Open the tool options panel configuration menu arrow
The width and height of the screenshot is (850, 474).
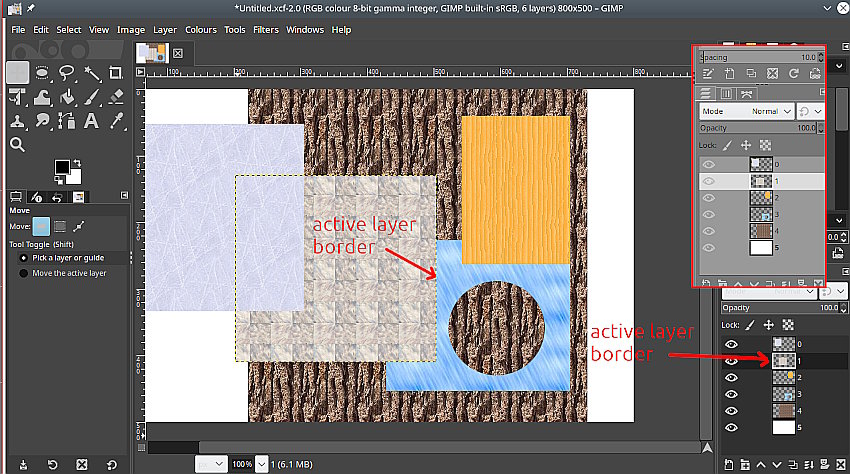pyautogui.click(x=124, y=196)
